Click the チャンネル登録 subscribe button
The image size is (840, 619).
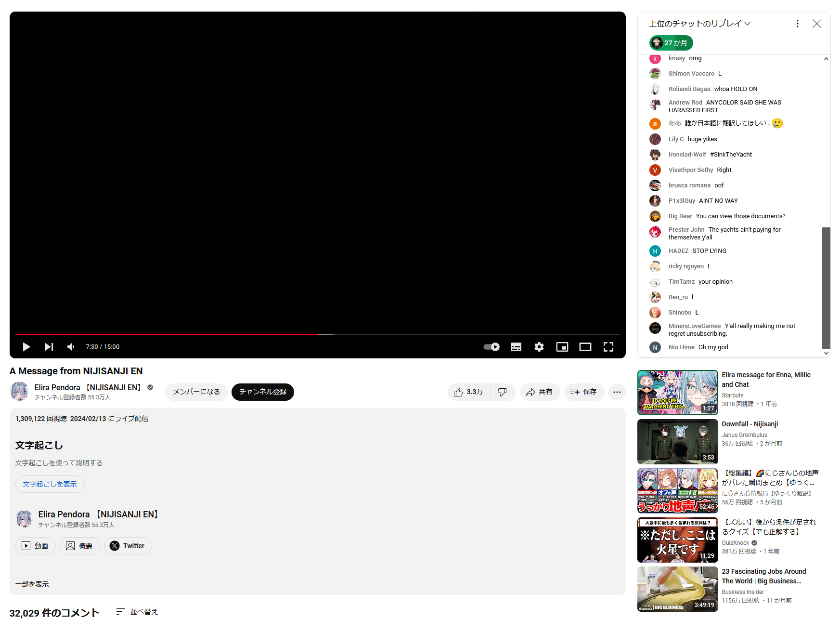coord(263,392)
